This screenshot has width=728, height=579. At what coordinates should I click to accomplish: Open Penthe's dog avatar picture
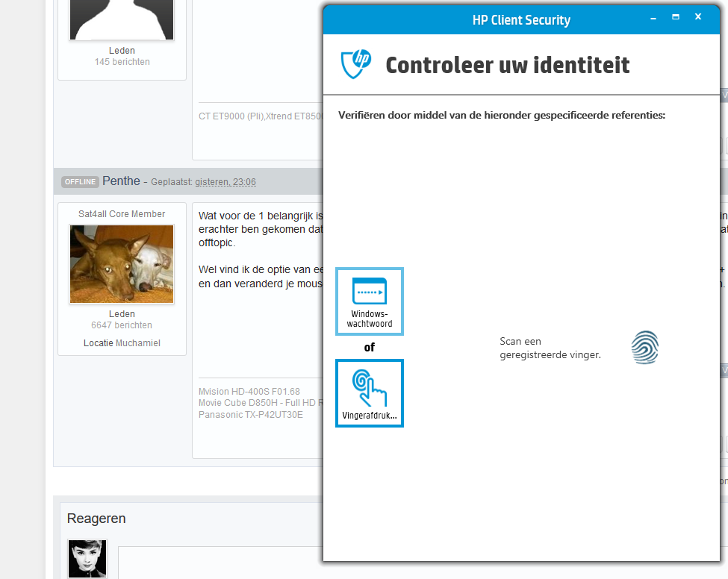(122, 264)
